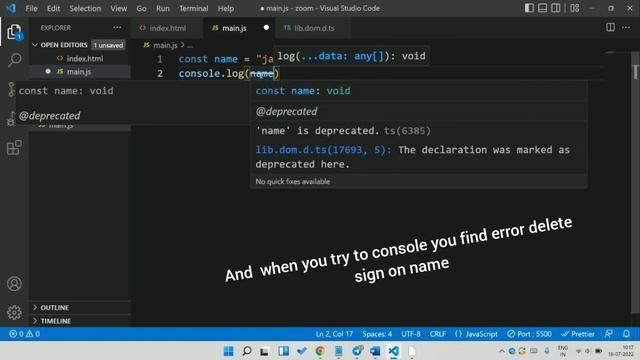Change indentation via Spaces: 4
The height and width of the screenshot is (360, 640).
pos(377,334)
